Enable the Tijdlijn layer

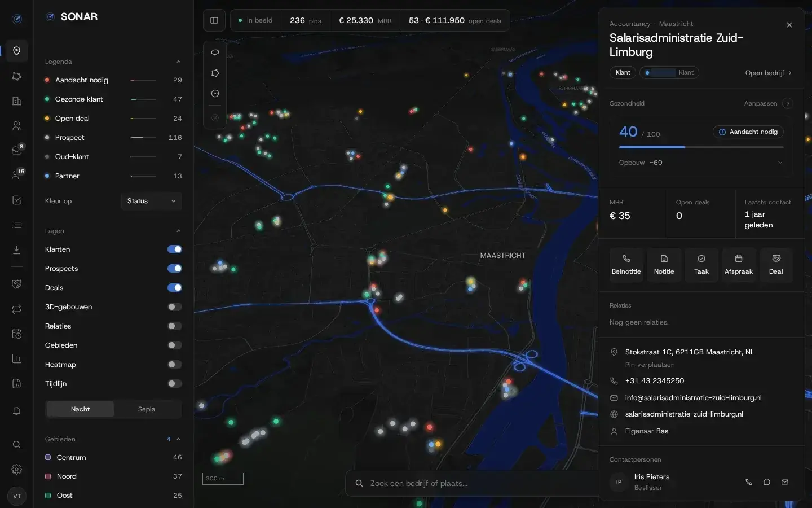pyautogui.click(x=175, y=384)
